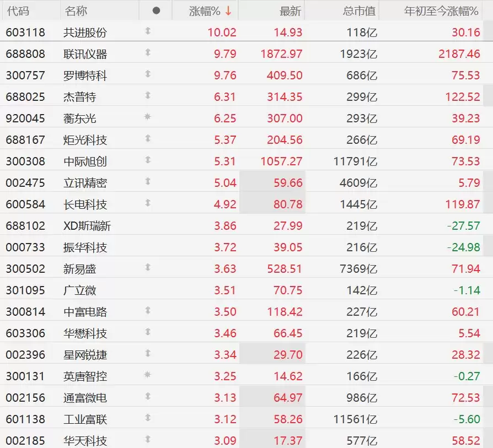
Task: Click the 名称 column header
Action: (76, 11)
